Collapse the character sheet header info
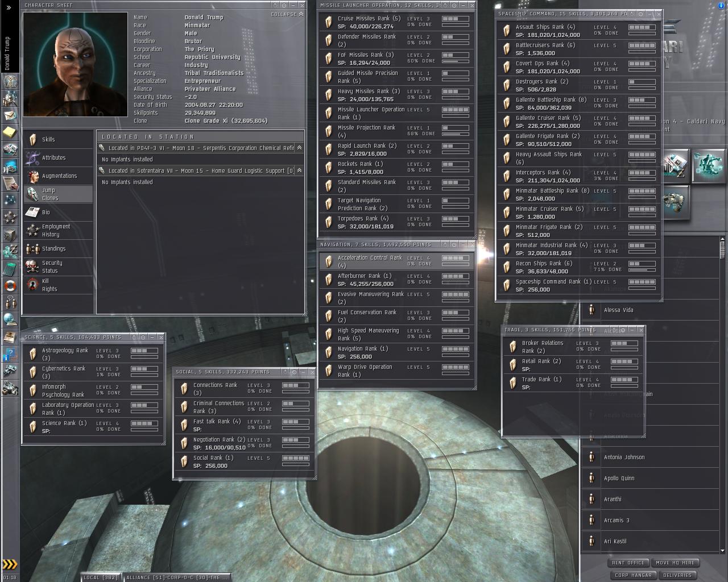This screenshot has width=728, height=582. click(x=287, y=14)
